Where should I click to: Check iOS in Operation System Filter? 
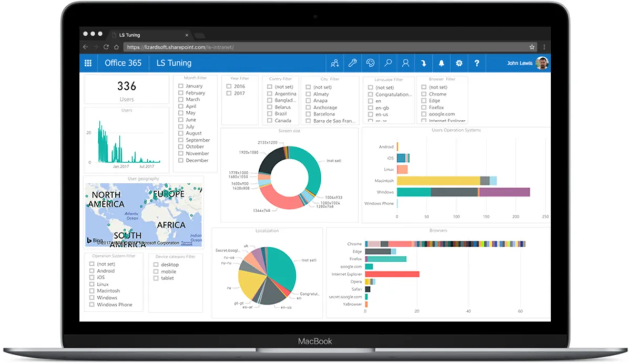(x=92, y=277)
